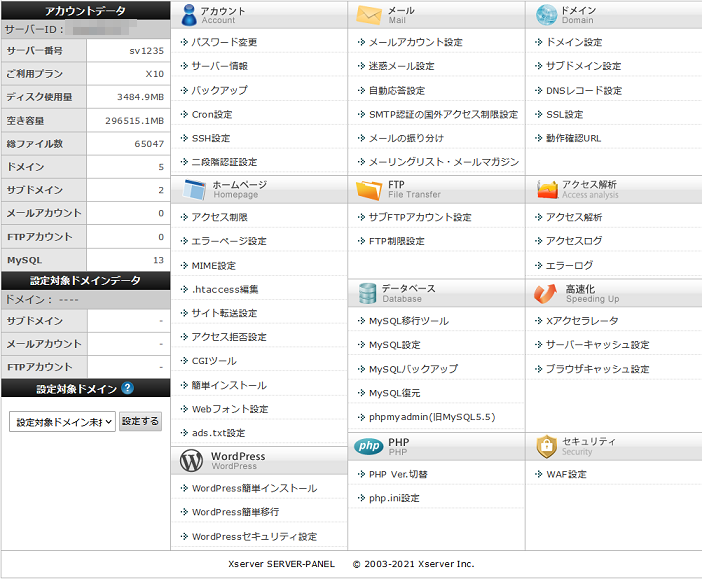Open MySQL設定

[x=394, y=345]
